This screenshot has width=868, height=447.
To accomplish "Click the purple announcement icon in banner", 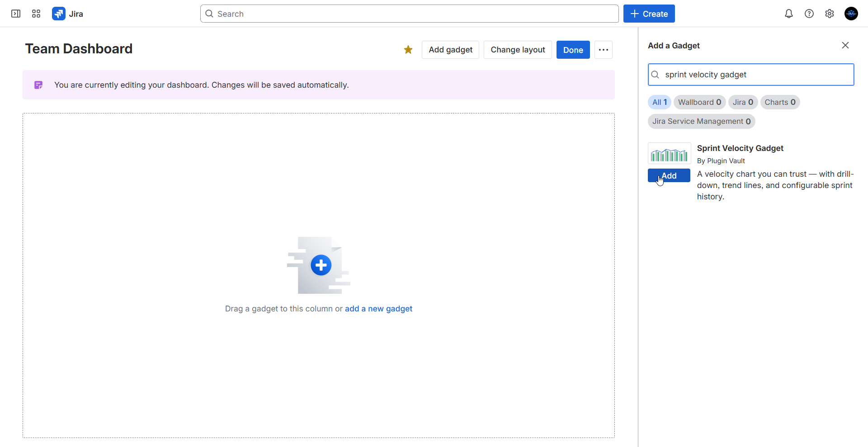I will point(38,85).
